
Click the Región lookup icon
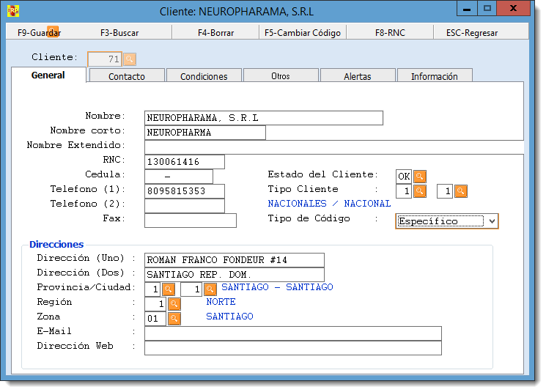point(174,303)
